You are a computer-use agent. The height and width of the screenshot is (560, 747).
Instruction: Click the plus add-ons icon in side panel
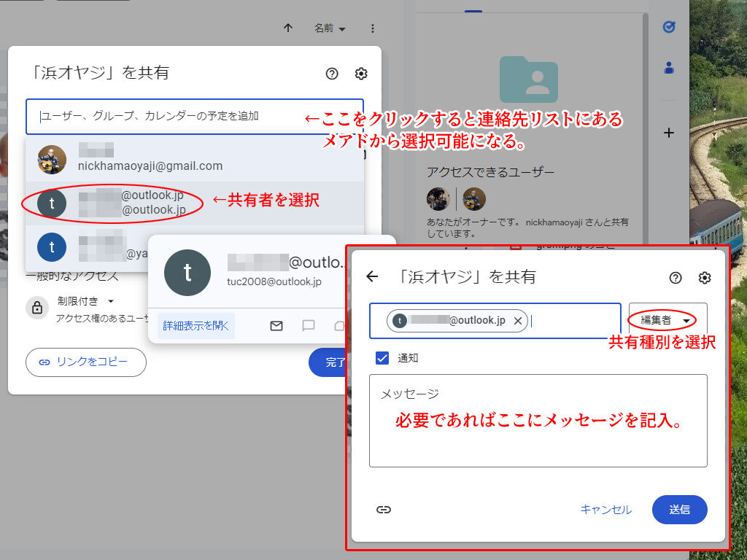(x=668, y=133)
